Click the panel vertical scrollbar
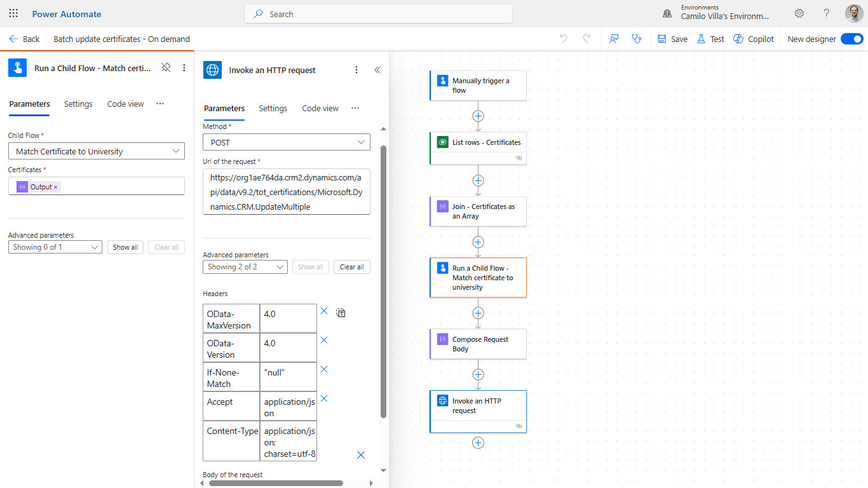868x488 pixels. point(383,281)
